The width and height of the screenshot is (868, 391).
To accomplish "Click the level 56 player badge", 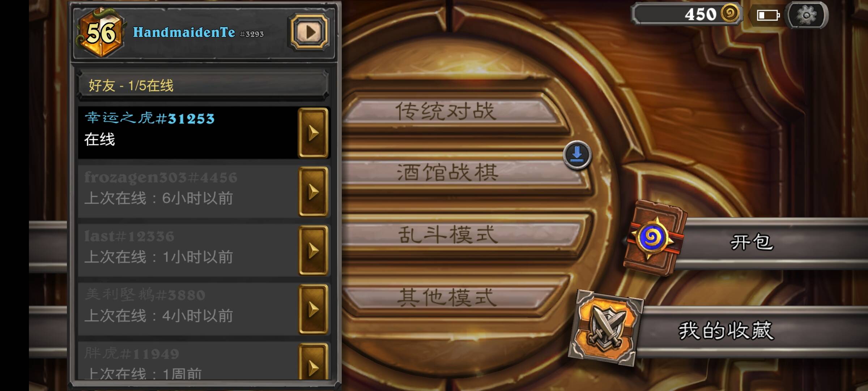I will (101, 33).
